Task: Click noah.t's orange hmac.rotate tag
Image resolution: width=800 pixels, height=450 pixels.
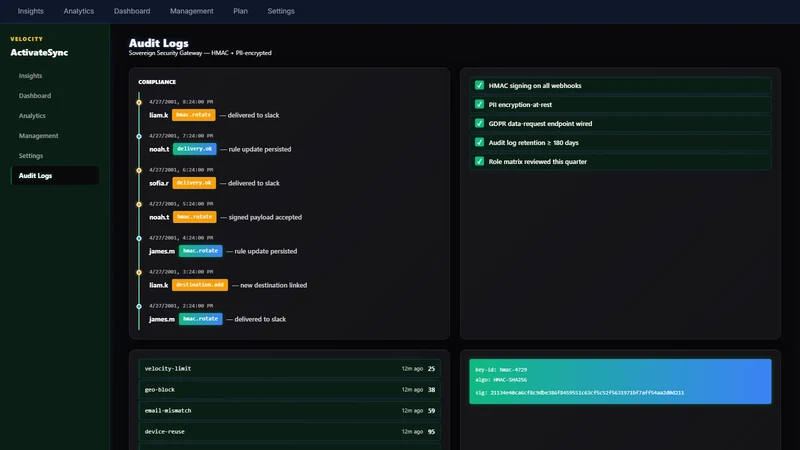Action: [194, 217]
